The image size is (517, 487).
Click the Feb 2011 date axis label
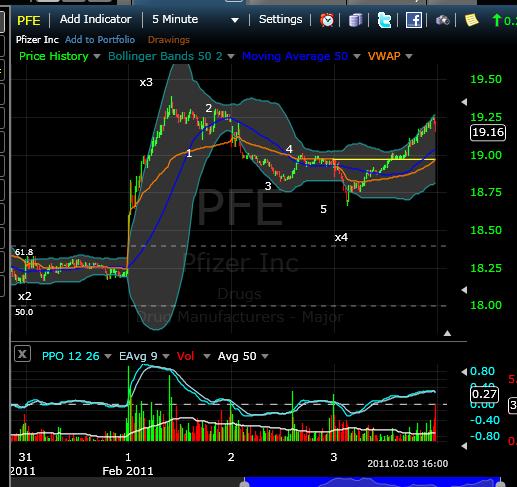point(128,471)
